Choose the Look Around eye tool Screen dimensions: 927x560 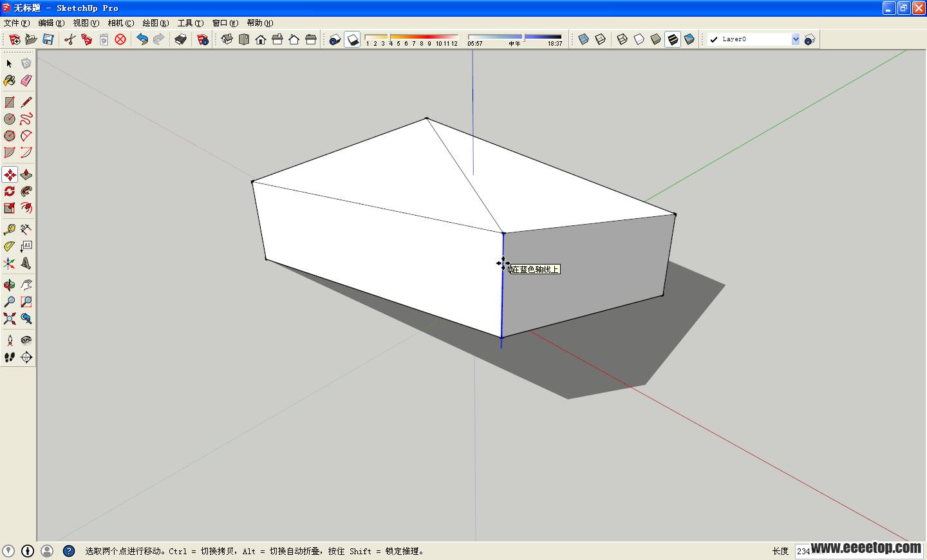tap(26, 341)
